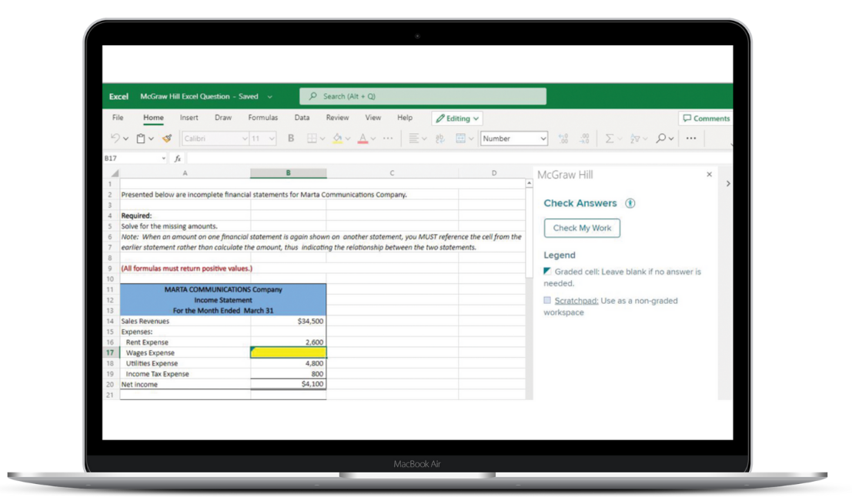This screenshot has height=504, width=852.
Task: Toggle Bold formatting
Action: point(291,139)
